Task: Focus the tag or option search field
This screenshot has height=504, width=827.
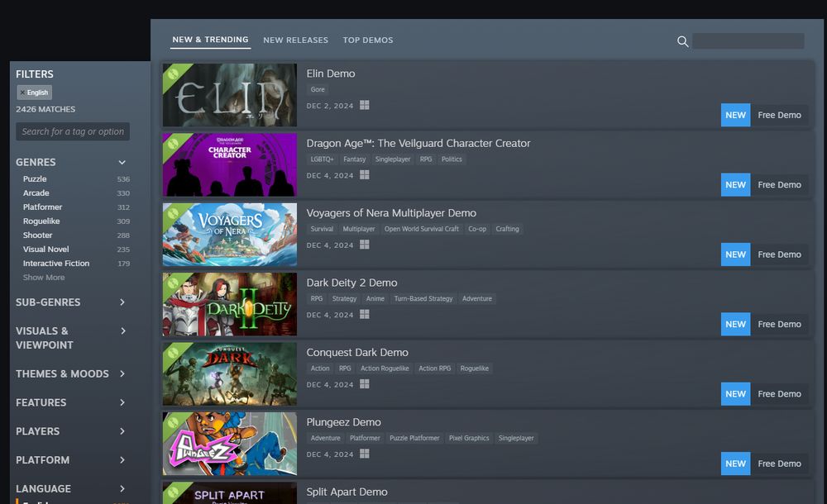Action: coord(73,132)
